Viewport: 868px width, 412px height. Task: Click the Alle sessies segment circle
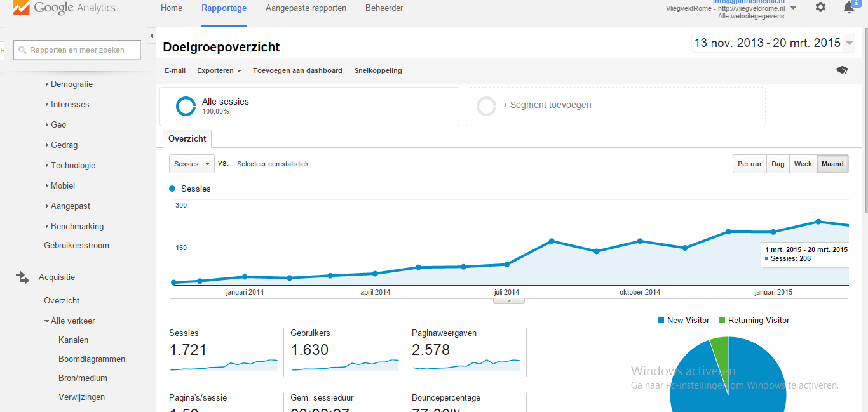tap(186, 106)
